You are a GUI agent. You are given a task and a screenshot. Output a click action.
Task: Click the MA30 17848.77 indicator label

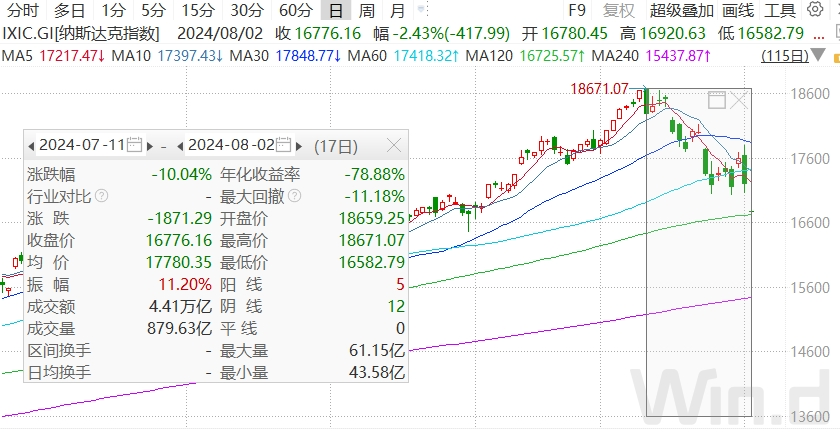[x=287, y=55]
